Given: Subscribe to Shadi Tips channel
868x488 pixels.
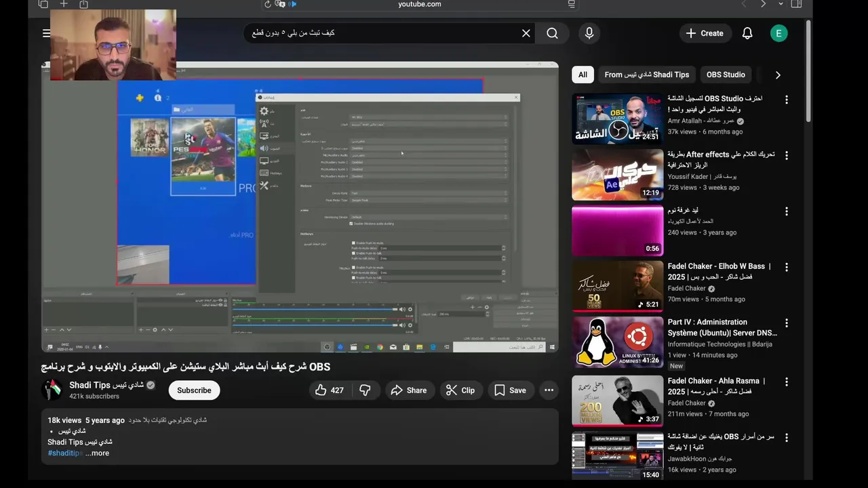Looking at the screenshot, I should coord(194,390).
